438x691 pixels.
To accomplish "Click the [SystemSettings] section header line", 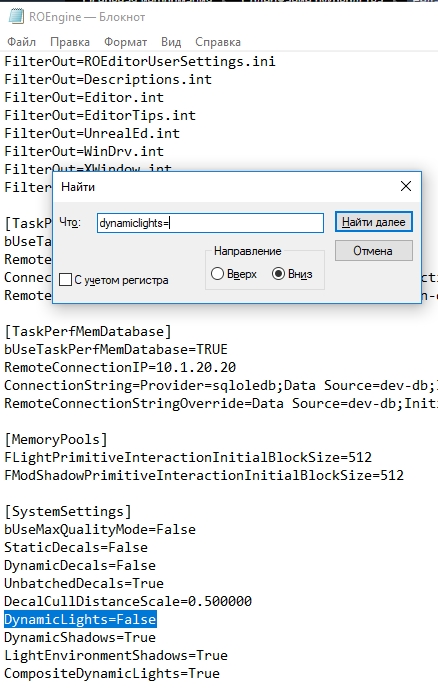I will 68,511.
